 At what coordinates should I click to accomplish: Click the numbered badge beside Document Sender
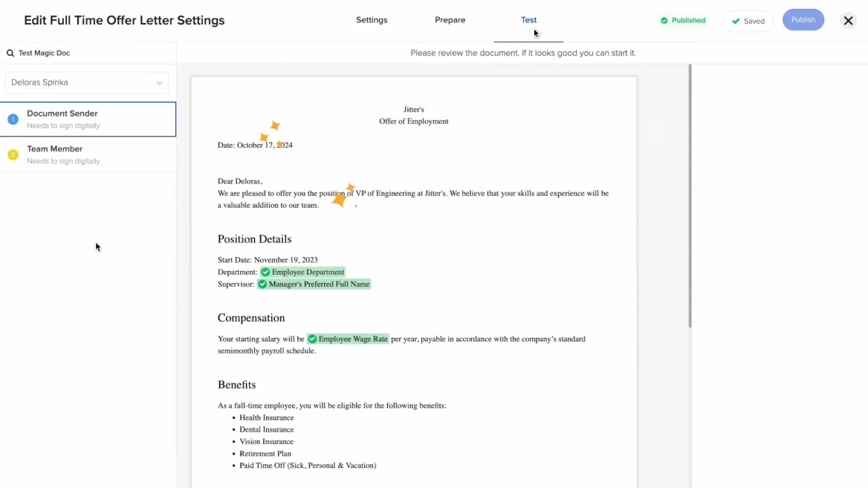(13, 118)
